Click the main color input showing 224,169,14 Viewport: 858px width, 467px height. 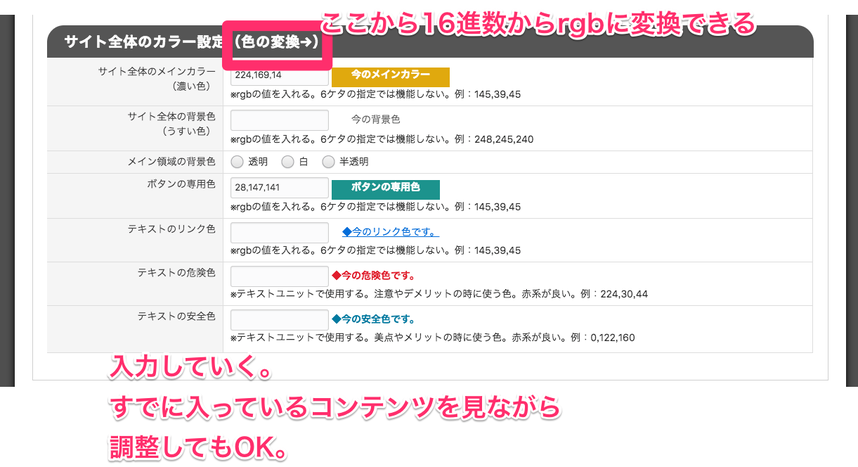point(279,75)
